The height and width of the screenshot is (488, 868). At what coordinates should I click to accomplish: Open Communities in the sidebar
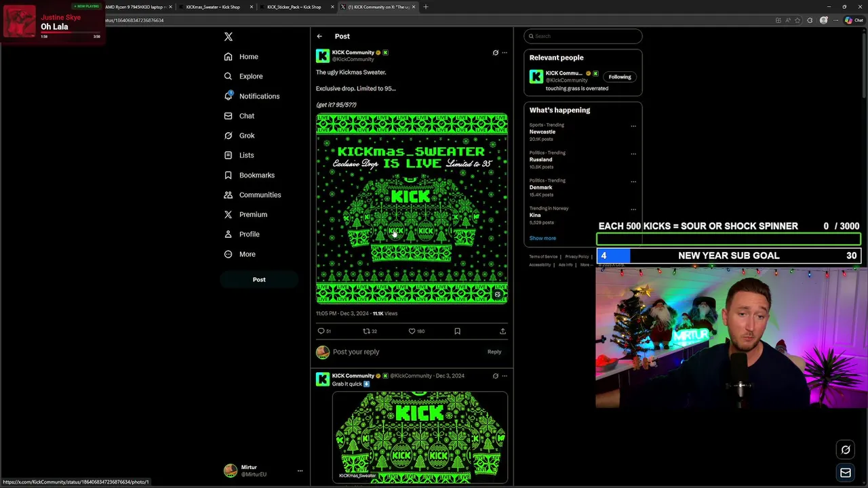[252, 195]
